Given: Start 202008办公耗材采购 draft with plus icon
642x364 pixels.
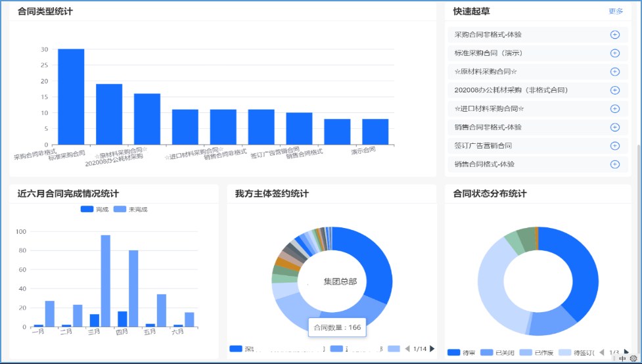Looking at the screenshot, I should coord(614,90).
